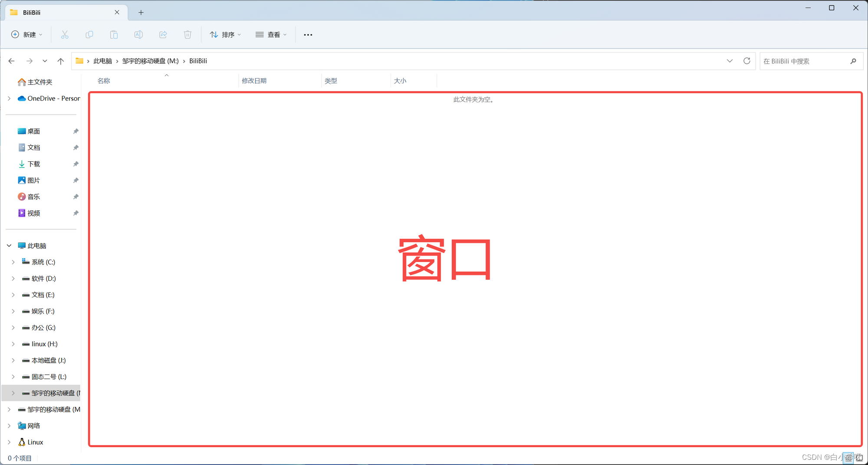Add a new tab with plus
This screenshot has width=868, height=465.
(141, 13)
